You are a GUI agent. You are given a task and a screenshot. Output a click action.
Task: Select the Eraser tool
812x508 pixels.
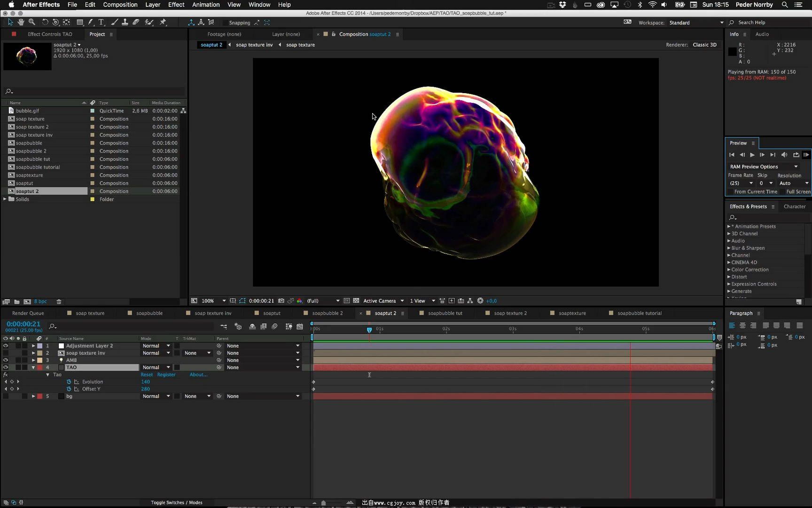point(136,22)
